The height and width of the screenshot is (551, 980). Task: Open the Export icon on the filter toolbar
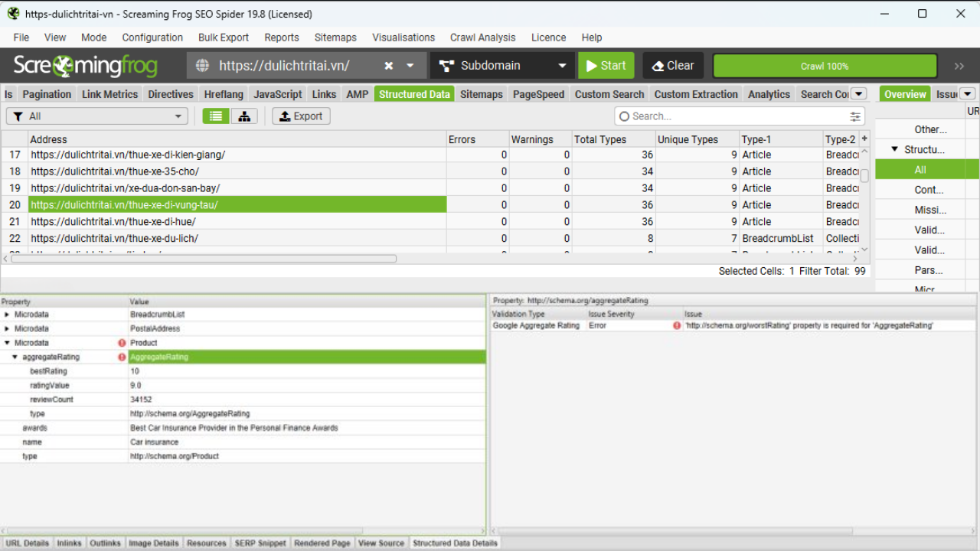[x=301, y=116]
